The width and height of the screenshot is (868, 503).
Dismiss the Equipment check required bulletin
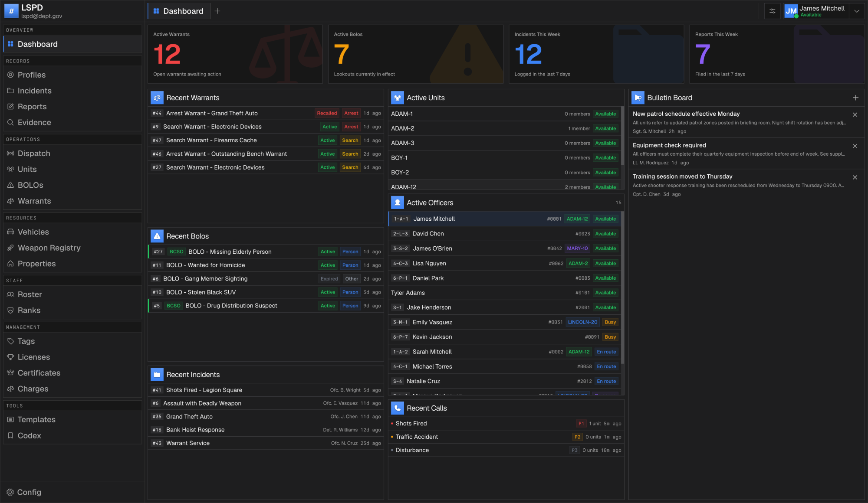coord(855,146)
